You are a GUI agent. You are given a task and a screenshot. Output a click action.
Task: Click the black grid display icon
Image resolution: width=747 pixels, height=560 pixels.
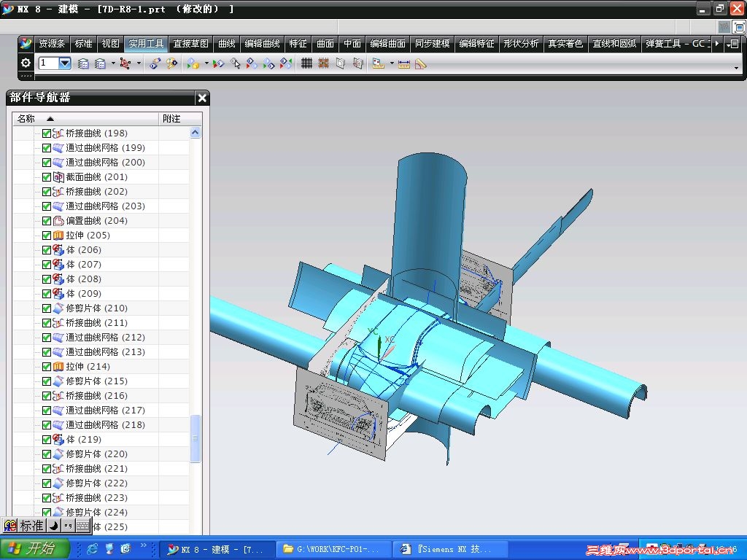(307, 63)
